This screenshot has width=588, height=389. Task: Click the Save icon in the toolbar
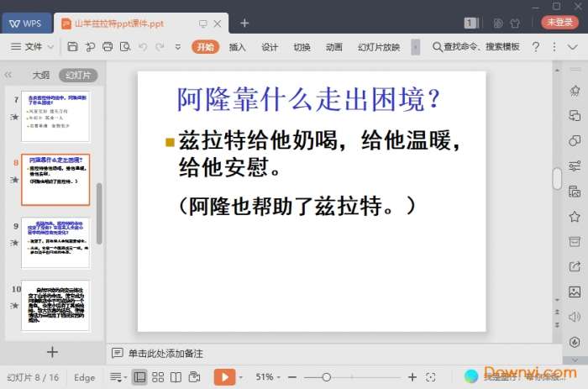click(x=72, y=47)
